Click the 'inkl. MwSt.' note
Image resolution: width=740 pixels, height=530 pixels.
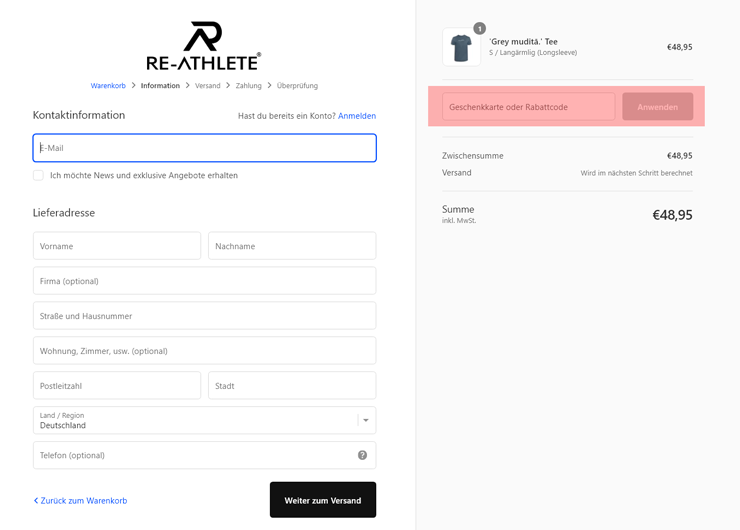[x=459, y=221]
